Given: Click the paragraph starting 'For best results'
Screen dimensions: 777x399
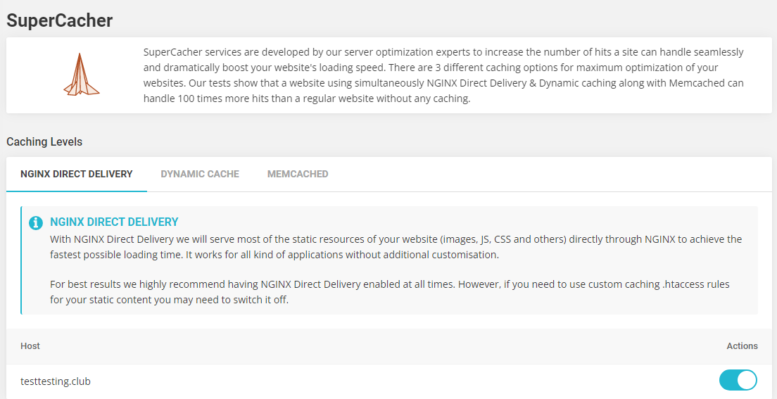Looking at the screenshot, I should pos(390,292).
